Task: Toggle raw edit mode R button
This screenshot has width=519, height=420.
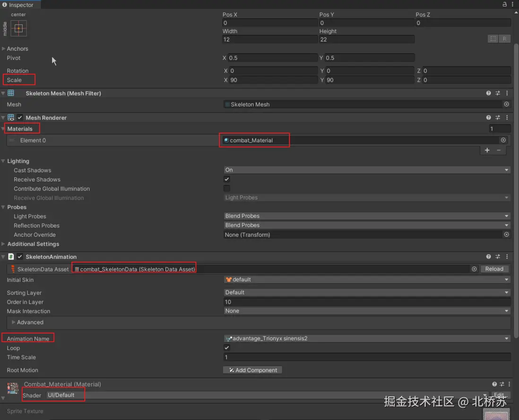Action: click(x=504, y=39)
